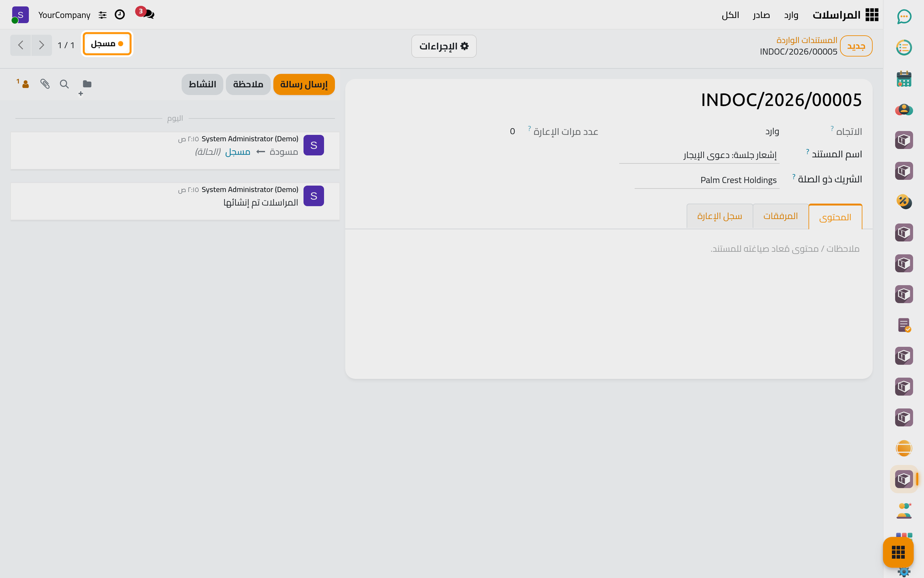Viewport: 924px width, 578px height.
Task: Click the مسجل link in the chatter log
Action: coord(238,152)
